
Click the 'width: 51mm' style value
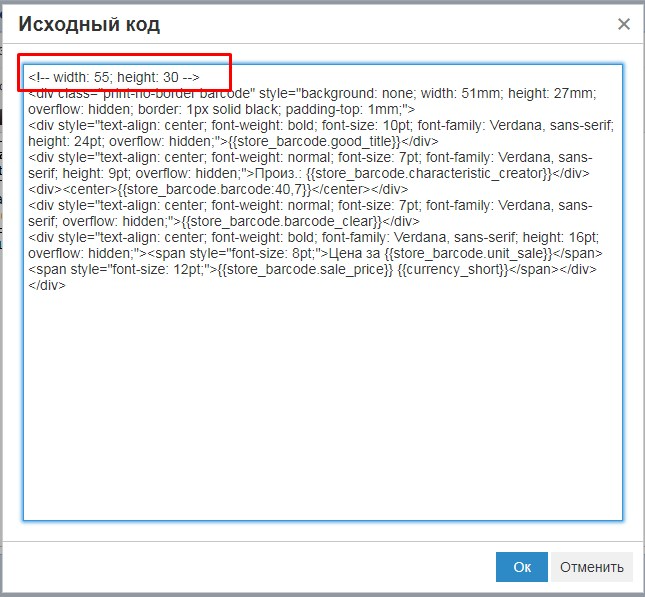(460, 93)
